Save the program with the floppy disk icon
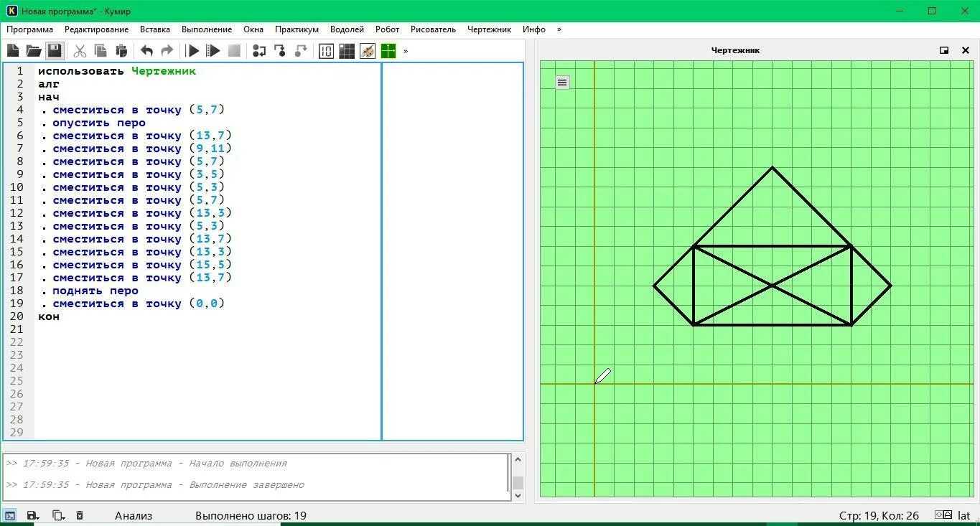Image resolution: width=980 pixels, height=526 pixels. [x=55, y=51]
